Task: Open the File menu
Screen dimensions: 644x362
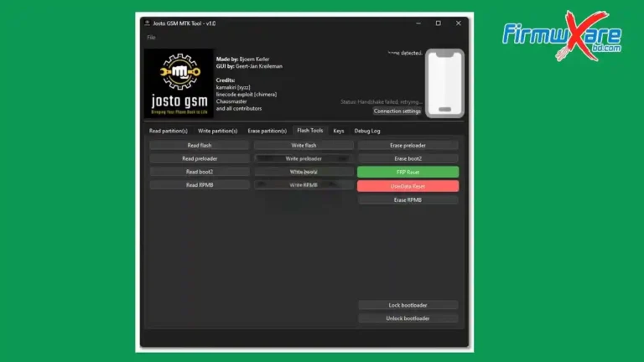Action: [x=151, y=38]
